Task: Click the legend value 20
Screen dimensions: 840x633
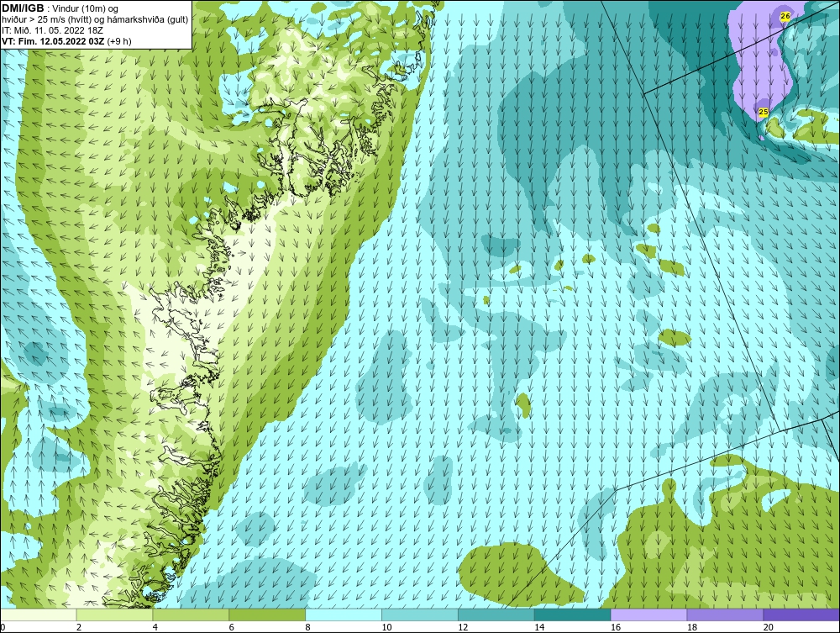Action: (x=769, y=627)
